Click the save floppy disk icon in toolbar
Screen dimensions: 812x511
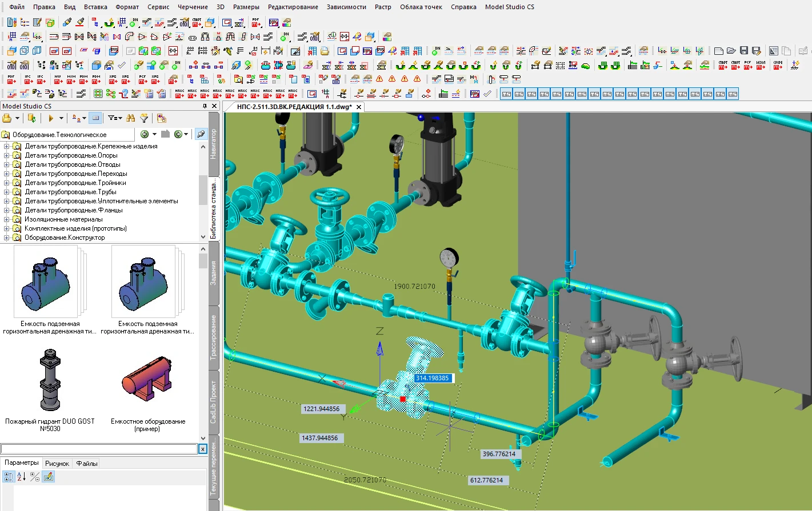tap(743, 51)
